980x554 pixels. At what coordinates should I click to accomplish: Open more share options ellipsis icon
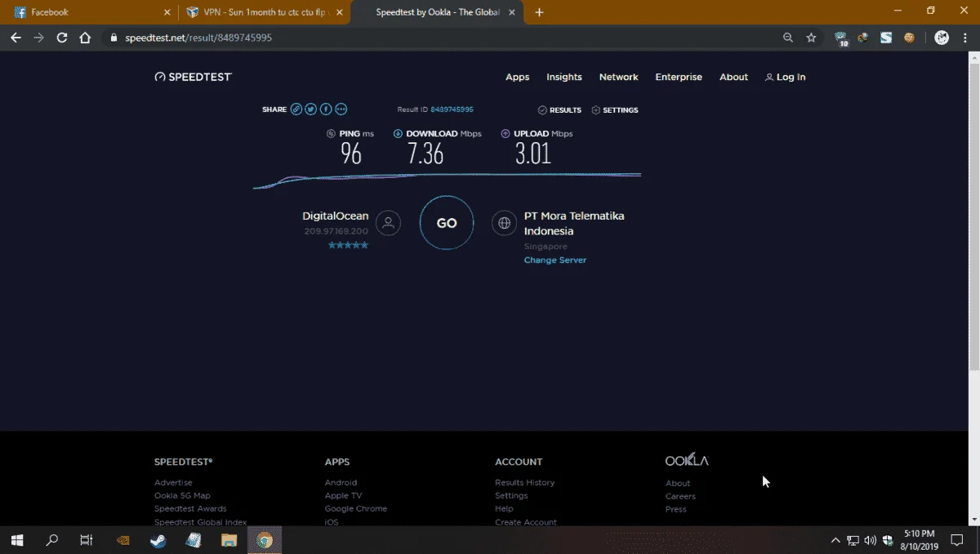(x=341, y=109)
